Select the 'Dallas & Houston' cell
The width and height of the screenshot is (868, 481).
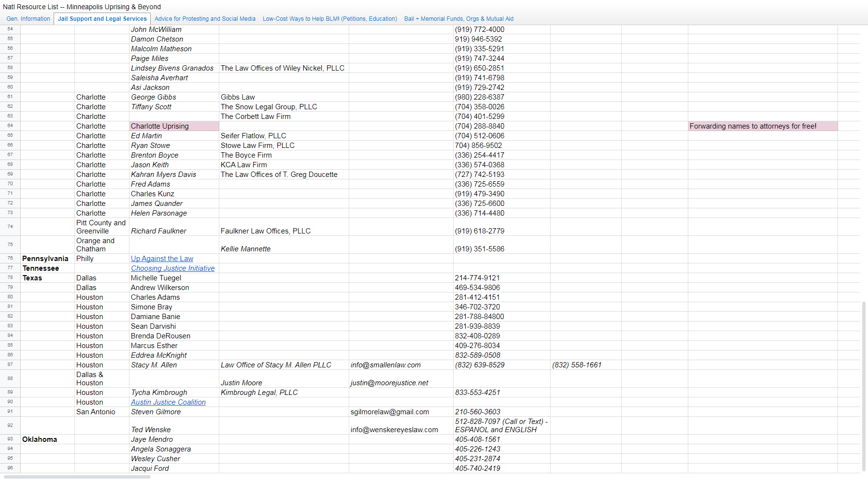coord(102,379)
